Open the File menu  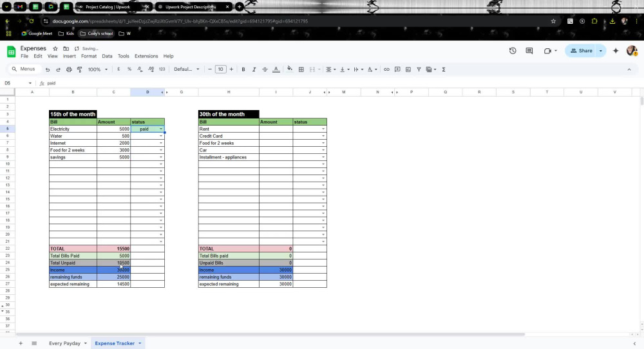(x=24, y=56)
